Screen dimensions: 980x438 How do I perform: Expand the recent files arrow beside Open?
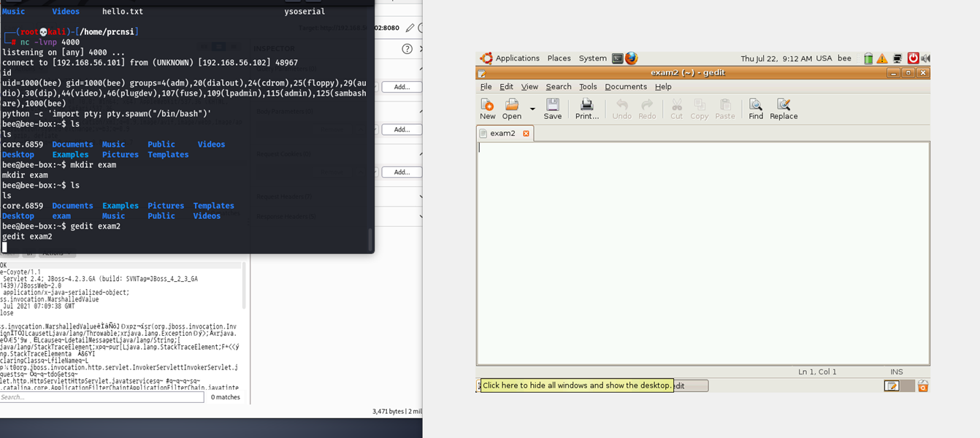click(x=532, y=109)
